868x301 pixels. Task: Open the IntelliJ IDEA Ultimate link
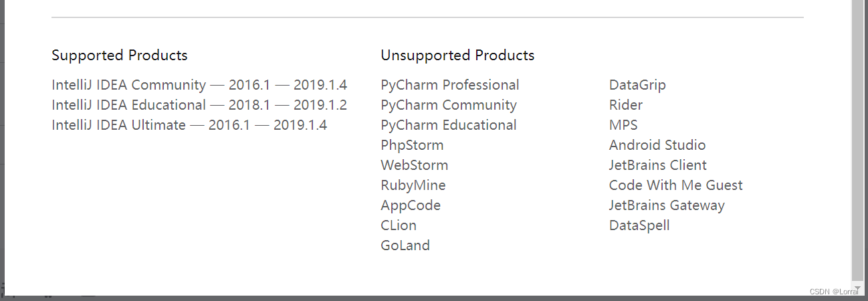119,125
